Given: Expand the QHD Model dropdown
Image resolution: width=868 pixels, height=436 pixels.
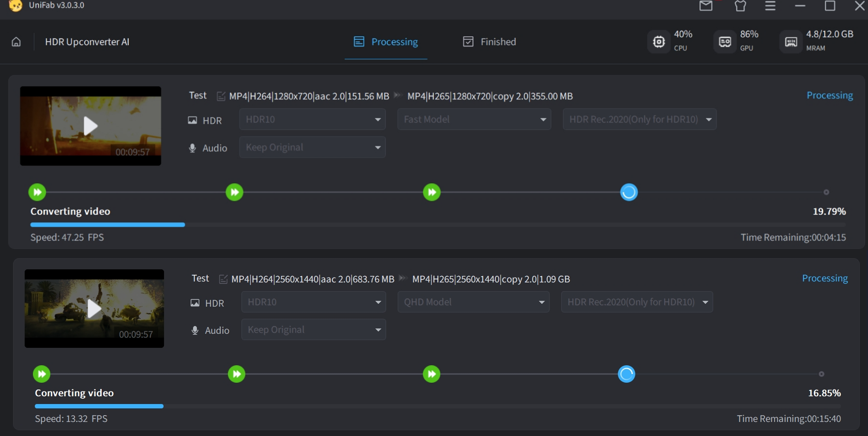Looking at the screenshot, I should click(x=473, y=302).
